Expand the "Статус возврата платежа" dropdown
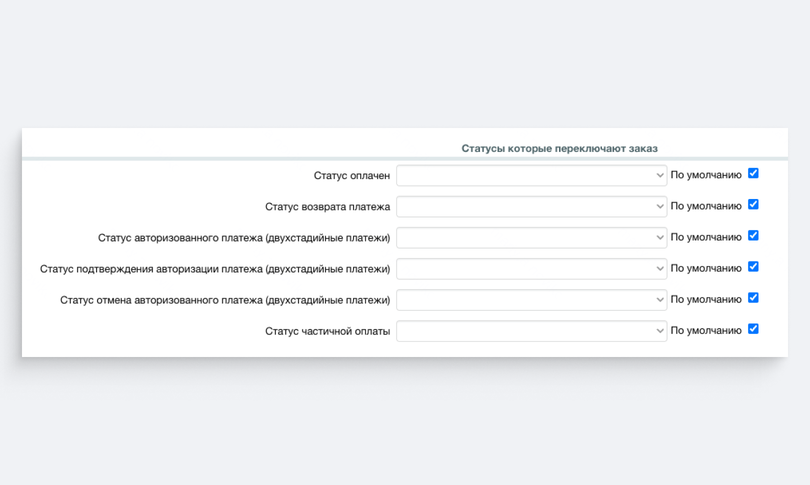The image size is (810, 485). pos(532,207)
